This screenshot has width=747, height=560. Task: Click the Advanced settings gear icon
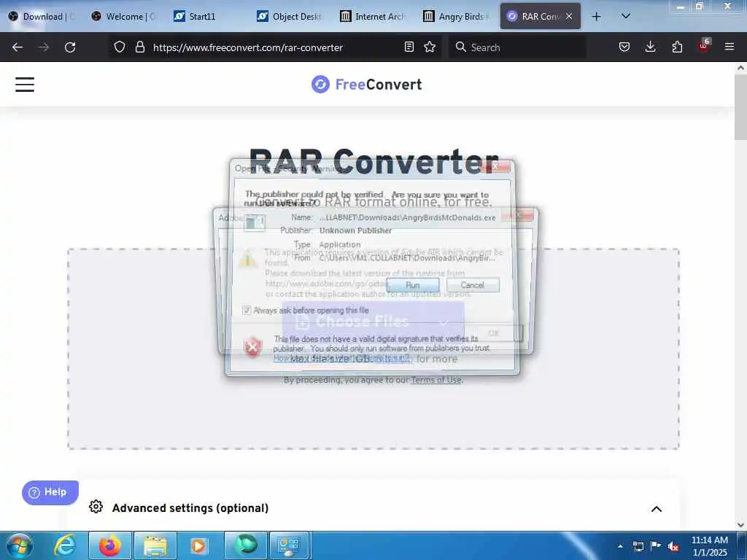tap(96, 507)
